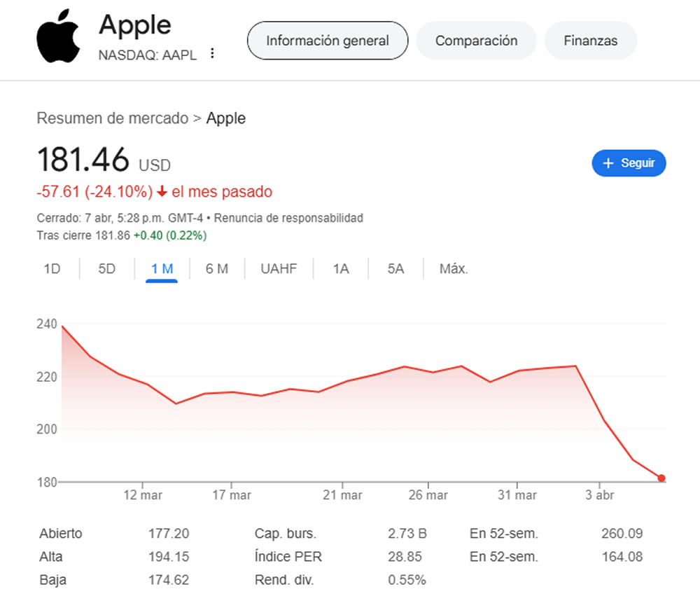Open the Resumen de mercado breadcrumb link

click(x=113, y=118)
